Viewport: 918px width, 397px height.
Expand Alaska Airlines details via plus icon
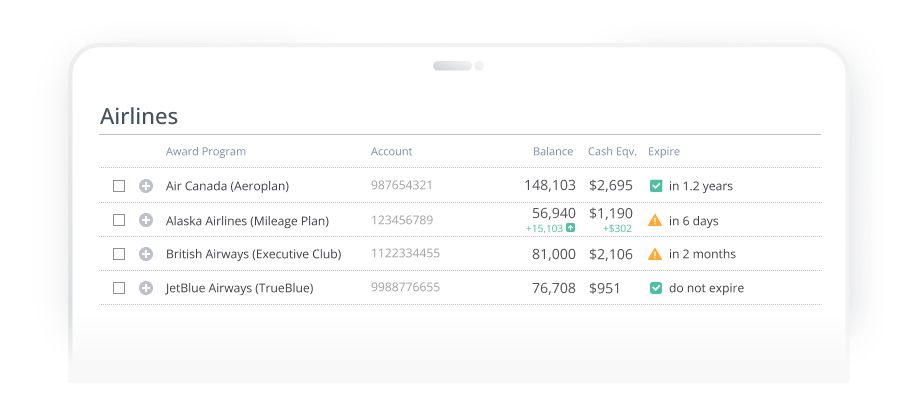146,220
